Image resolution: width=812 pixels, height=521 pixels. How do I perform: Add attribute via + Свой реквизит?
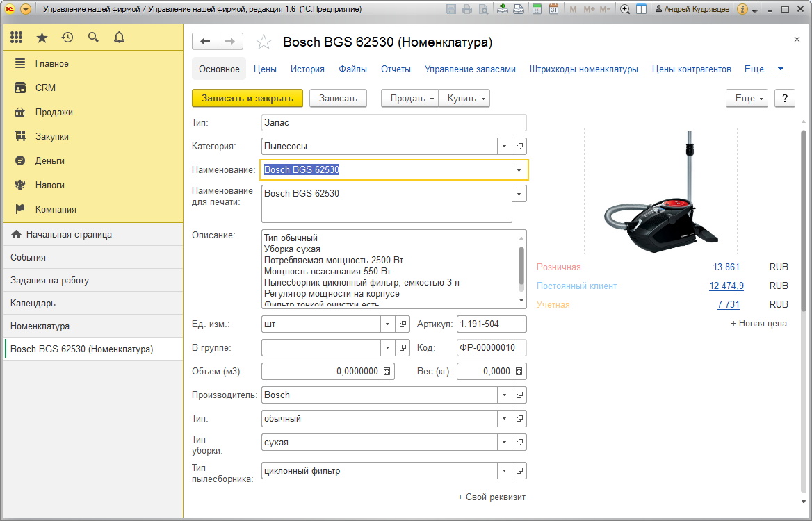click(x=492, y=497)
